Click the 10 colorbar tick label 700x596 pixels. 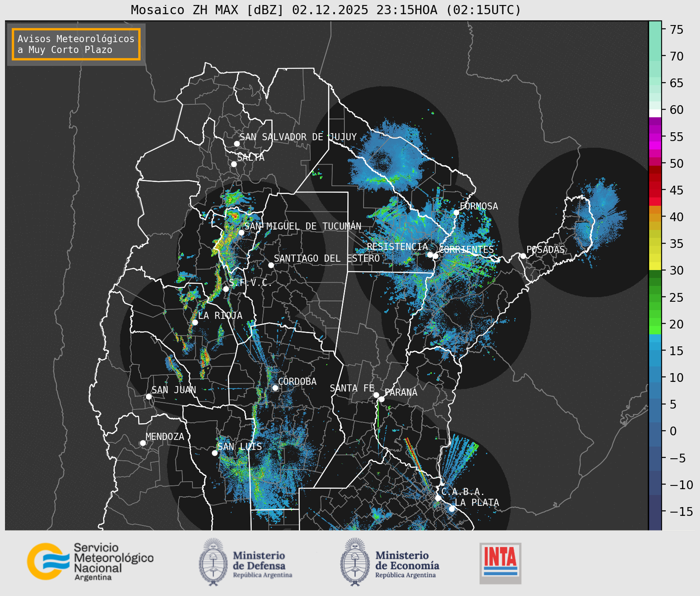pos(677,378)
